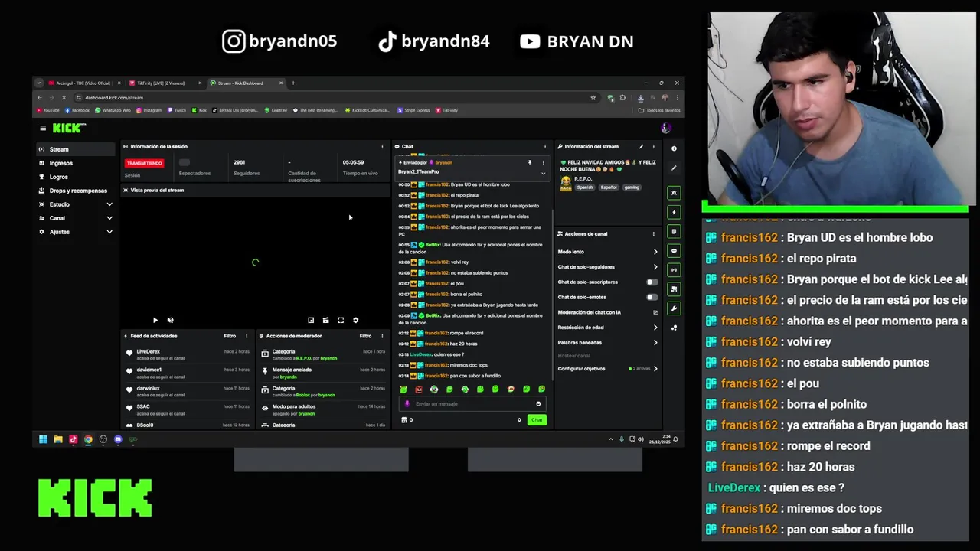Image resolution: width=980 pixels, height=551 pixels.
Task: Open Filtro in Acciones de moderador
Action: point(365,336)
